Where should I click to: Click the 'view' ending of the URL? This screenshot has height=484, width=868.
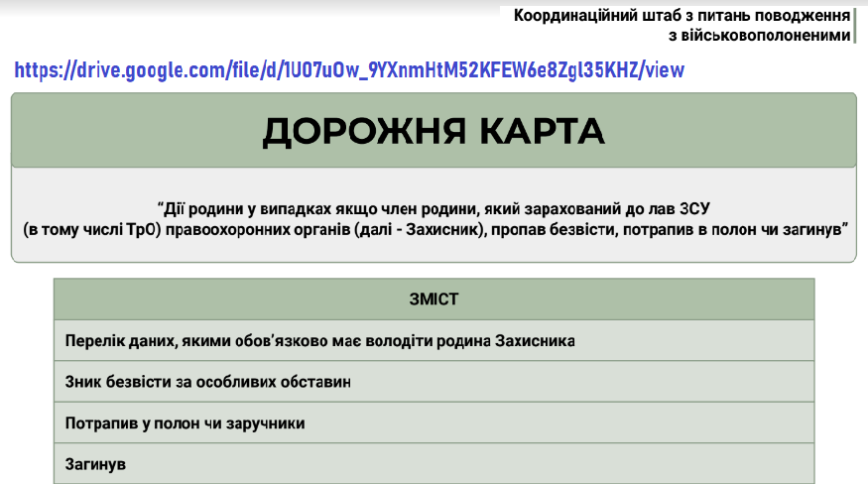(663, 70)
